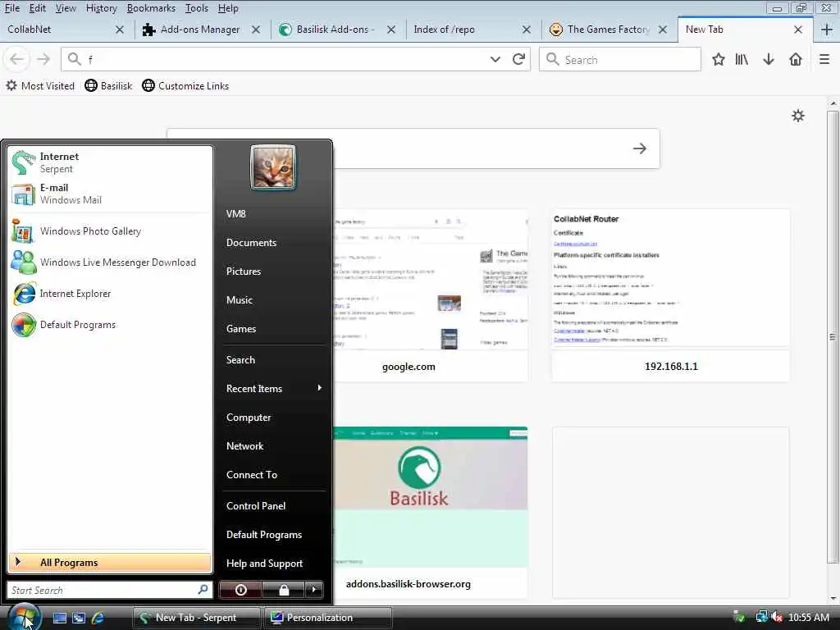Click the Home icon in toolbar
The image size is (840, 630).
click(796, 59)
